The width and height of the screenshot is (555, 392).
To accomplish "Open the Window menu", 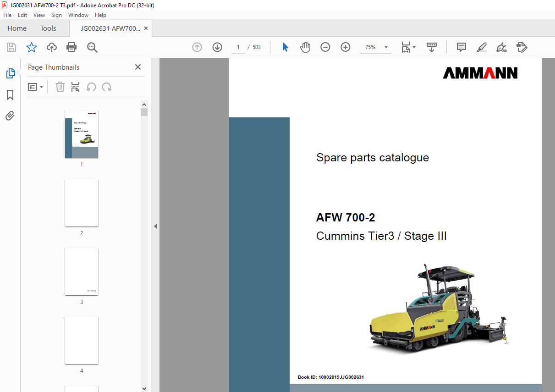I will (78, 15).
